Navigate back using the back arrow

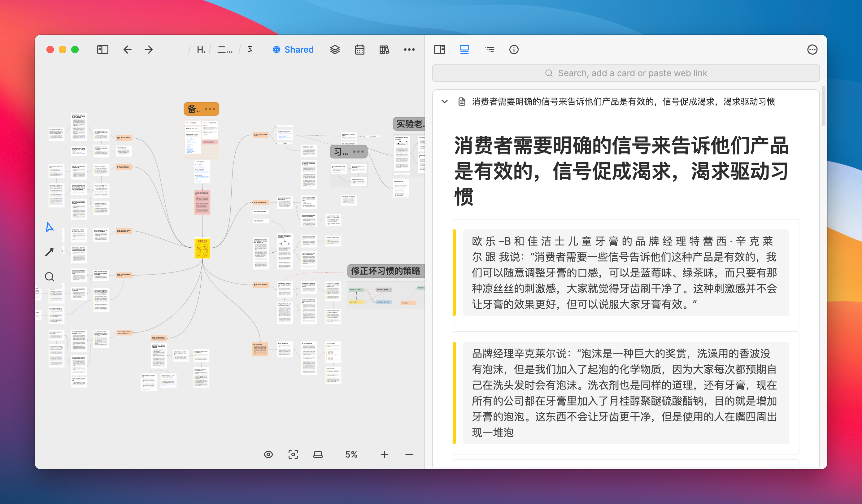pos(127,50)
